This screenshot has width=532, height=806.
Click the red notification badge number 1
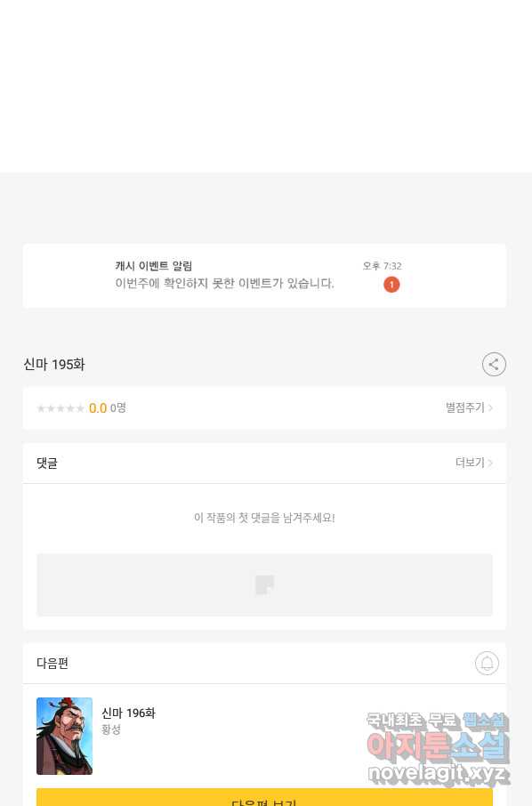tap(391, 285)
